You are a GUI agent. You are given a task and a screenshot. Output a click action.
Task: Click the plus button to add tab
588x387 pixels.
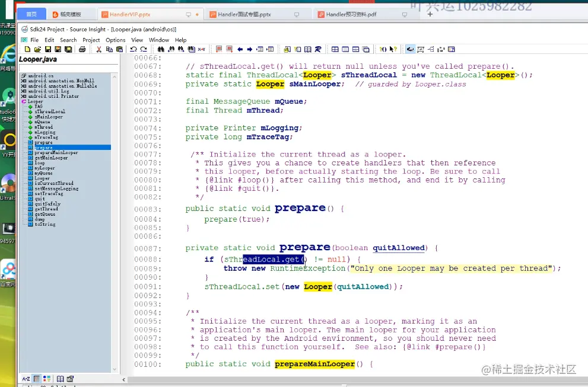tap(430, 14)
